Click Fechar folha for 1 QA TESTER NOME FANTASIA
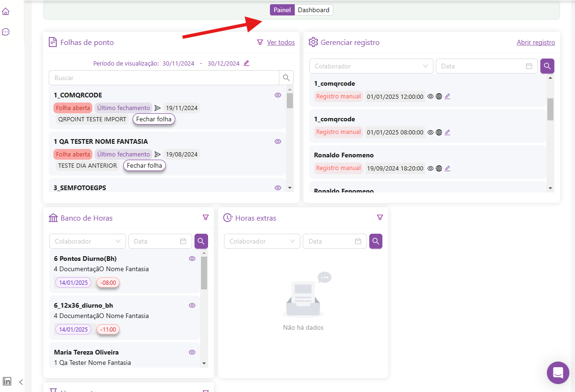Image resolution: width=575 pixels, height=392 pixels. point(144,165)
